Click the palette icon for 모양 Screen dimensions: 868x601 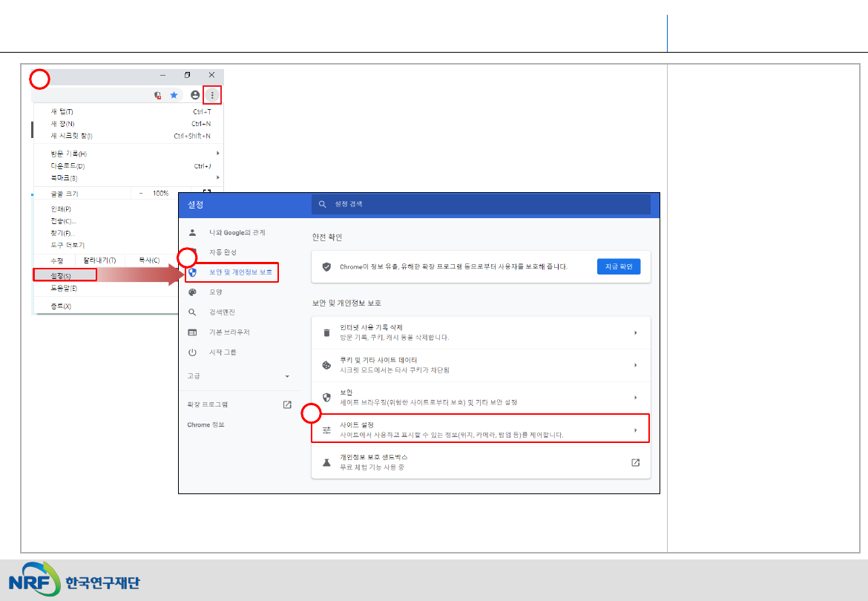tap(192, 292)
